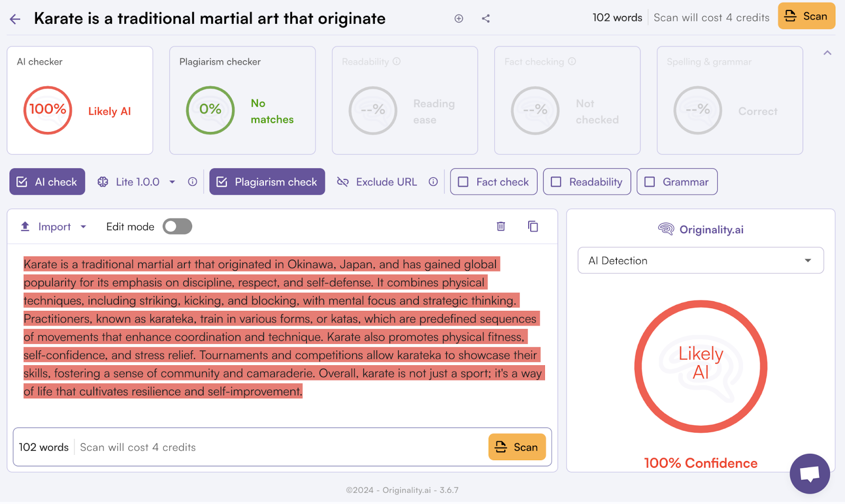Open the chat support bubble

tap(809, 473)
